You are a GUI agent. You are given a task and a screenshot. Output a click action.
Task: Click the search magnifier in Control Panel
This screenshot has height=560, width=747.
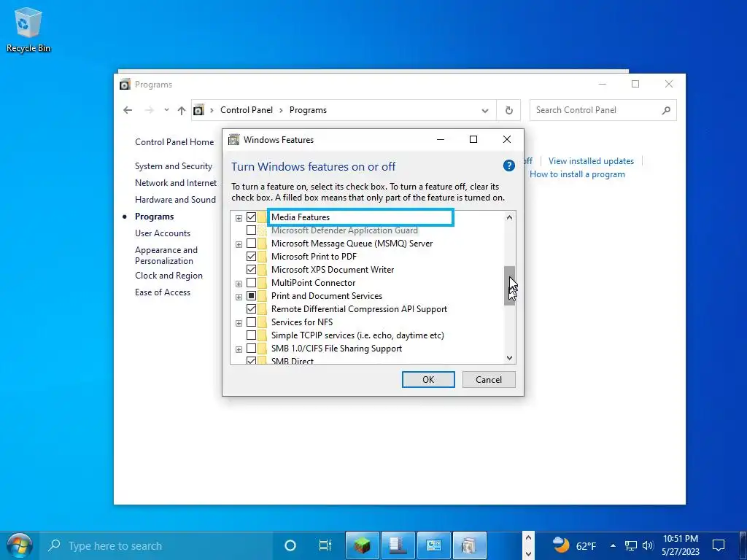pyautogui.click(x=666, y=111)
